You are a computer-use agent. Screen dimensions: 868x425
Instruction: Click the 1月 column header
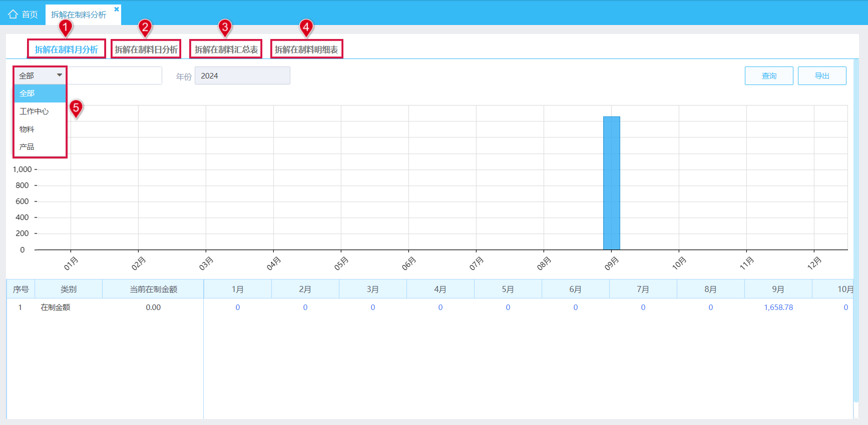click(x=238, y=289)
